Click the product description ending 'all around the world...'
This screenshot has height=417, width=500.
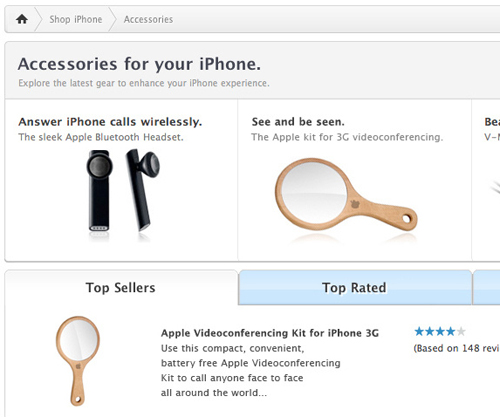pyautogui.click(x=251, y=371)
